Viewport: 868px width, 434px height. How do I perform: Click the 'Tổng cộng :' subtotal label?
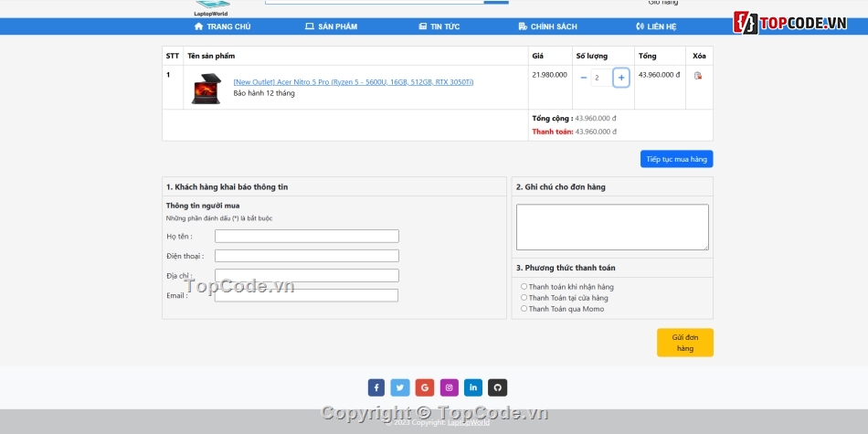[553, 119]
